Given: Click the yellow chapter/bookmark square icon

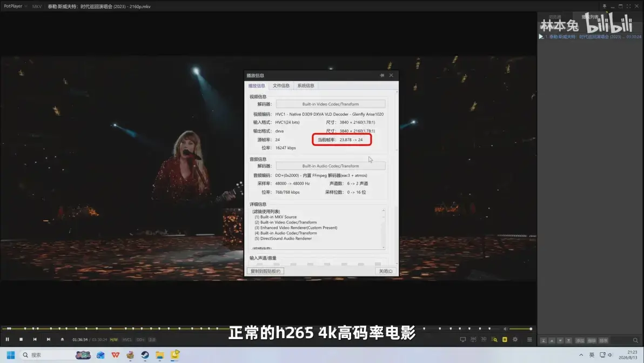Looking at the screenshot, I should click(505, 340).
